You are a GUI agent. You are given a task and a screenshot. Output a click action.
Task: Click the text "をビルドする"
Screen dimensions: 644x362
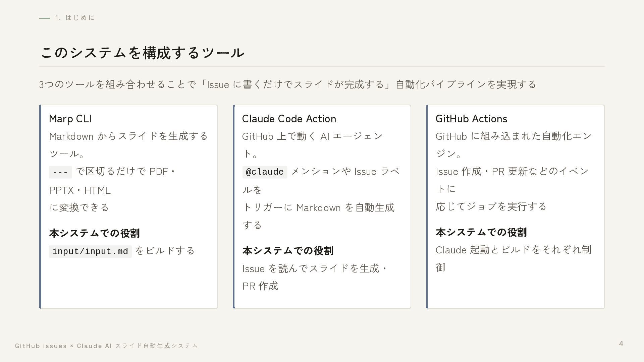tap(165, 251)
